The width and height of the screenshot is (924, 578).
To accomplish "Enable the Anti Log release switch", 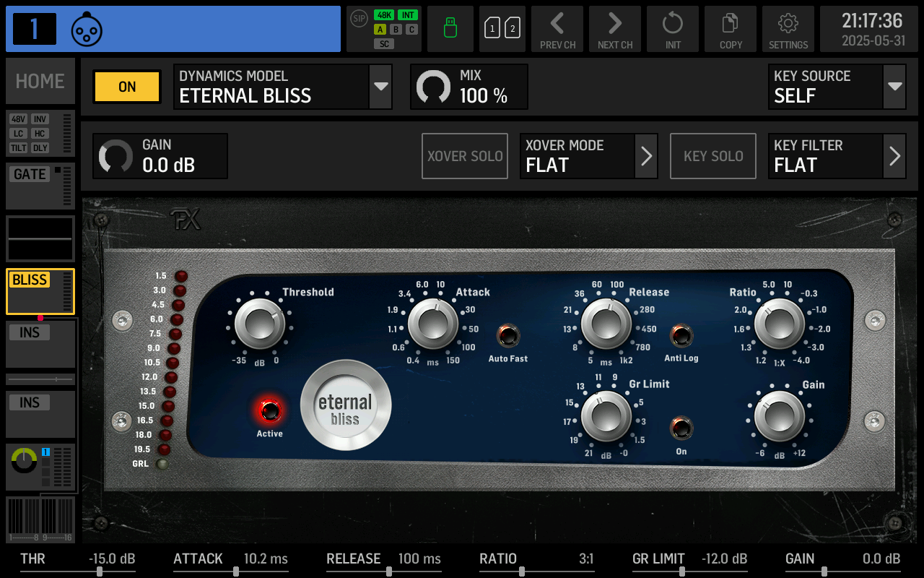I will [681, 336].
